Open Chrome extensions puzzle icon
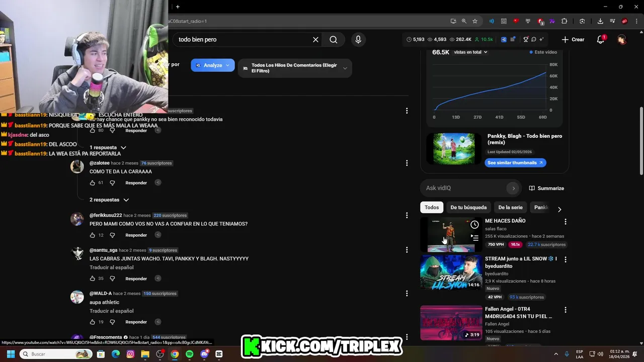 point(564,21)
